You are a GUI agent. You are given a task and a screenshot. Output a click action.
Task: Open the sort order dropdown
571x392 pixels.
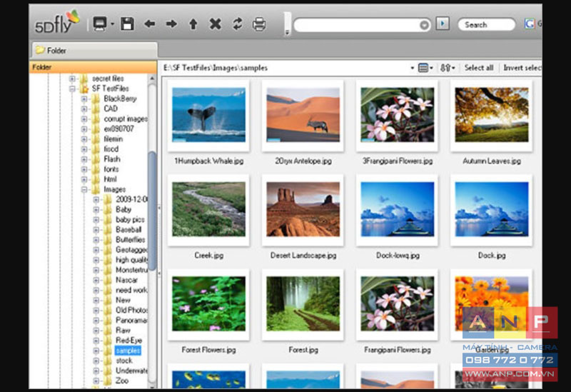click(448, 68)
